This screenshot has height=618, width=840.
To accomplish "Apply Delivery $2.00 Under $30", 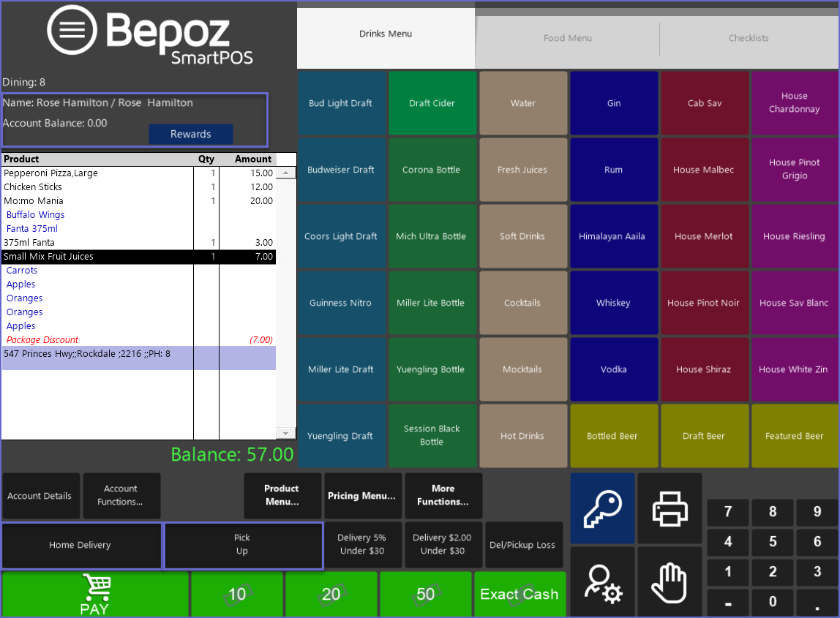I will pyautogui.click(x=443, y=545).
